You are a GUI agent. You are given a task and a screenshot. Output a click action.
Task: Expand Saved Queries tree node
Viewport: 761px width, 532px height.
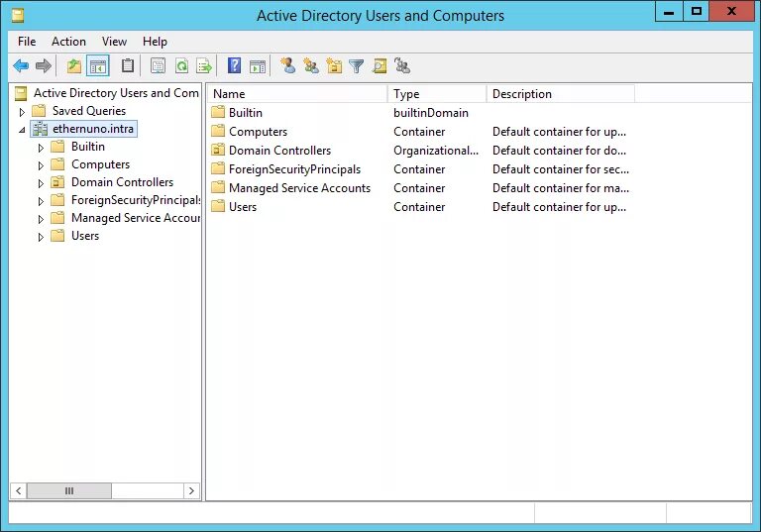pos(22,112)
